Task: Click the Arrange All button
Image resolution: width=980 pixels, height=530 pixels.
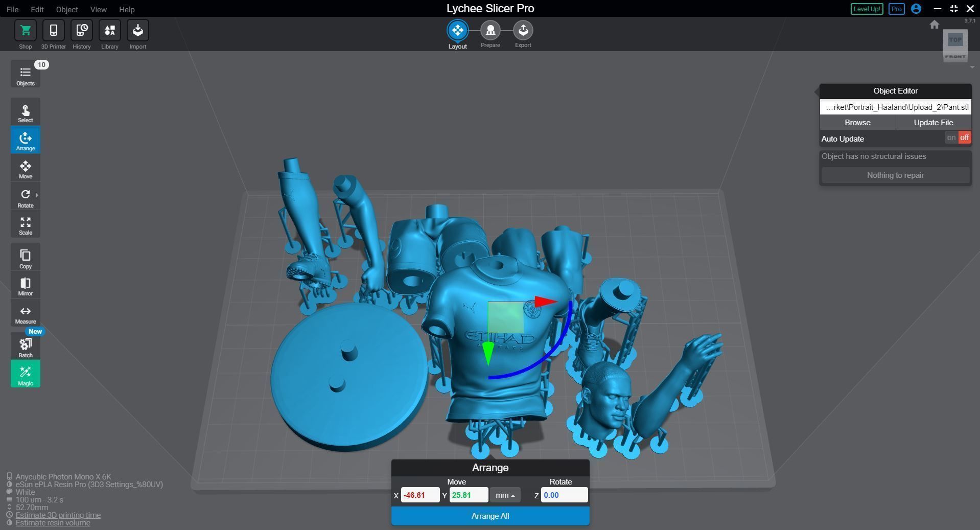Action: tap(490, 516)
